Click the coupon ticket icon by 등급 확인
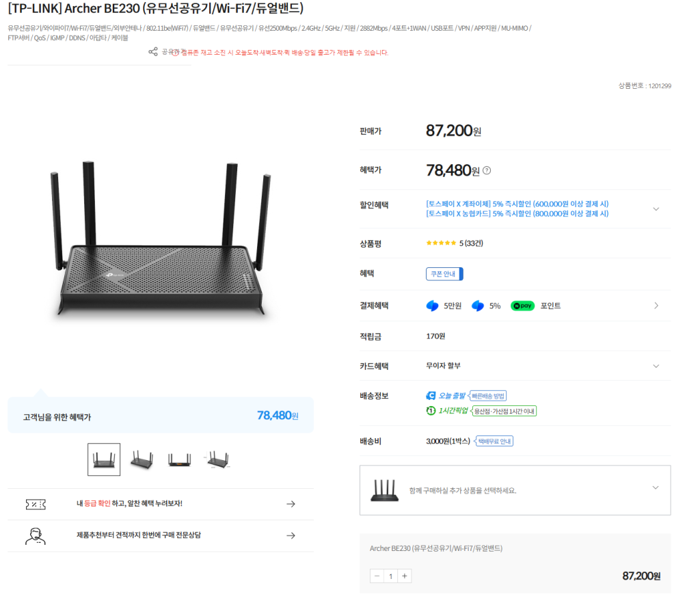The width and height of the screenshot is (700, 605). tap(36, 504)
